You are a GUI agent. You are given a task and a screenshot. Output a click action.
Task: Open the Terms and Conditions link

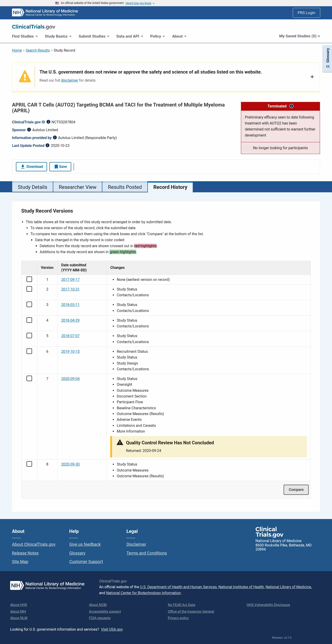pos(146,553)
